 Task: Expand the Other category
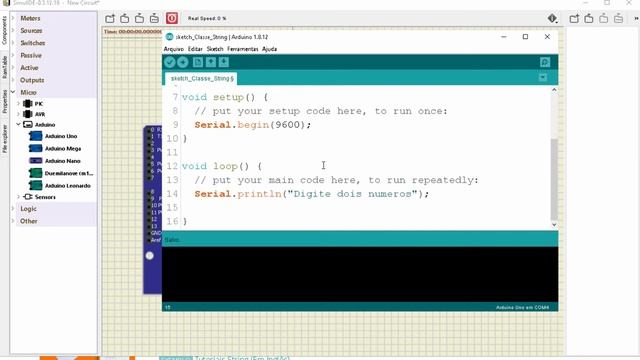pos(13,221)
